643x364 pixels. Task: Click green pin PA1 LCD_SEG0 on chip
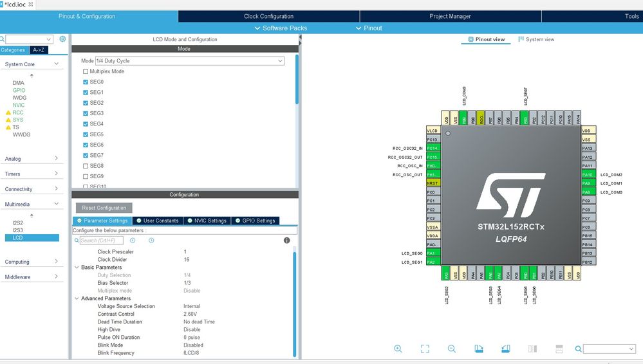(x=433, y=253)
